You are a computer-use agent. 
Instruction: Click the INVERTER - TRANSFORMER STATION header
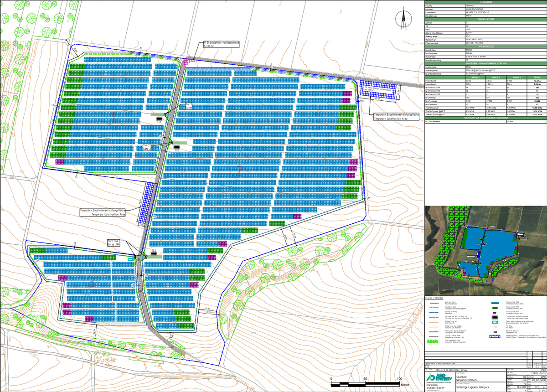tap(486, 63)
